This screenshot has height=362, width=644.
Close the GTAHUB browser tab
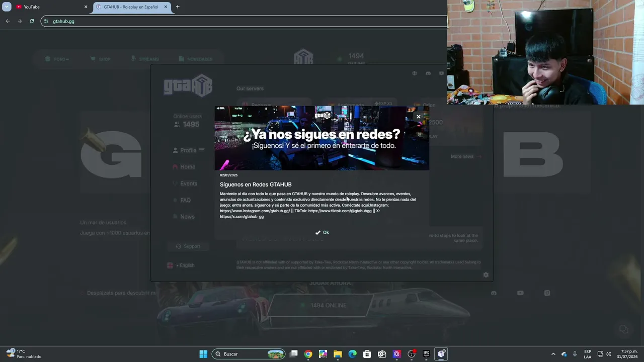(x=165, y=7)
